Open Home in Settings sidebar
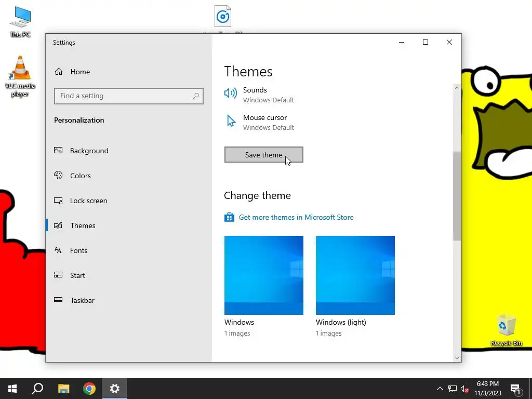The image size is (532, 399). (80, 72)
